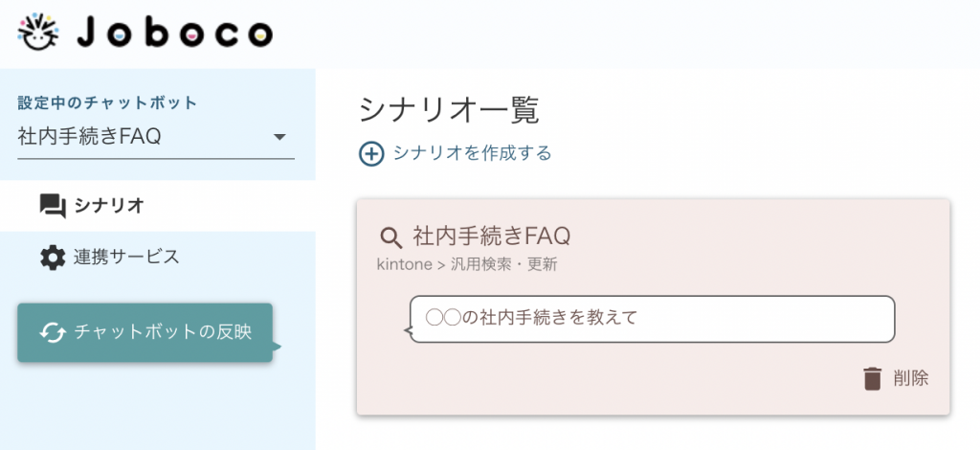Click the gear icon beside 連携サービス

click(53, 258)
